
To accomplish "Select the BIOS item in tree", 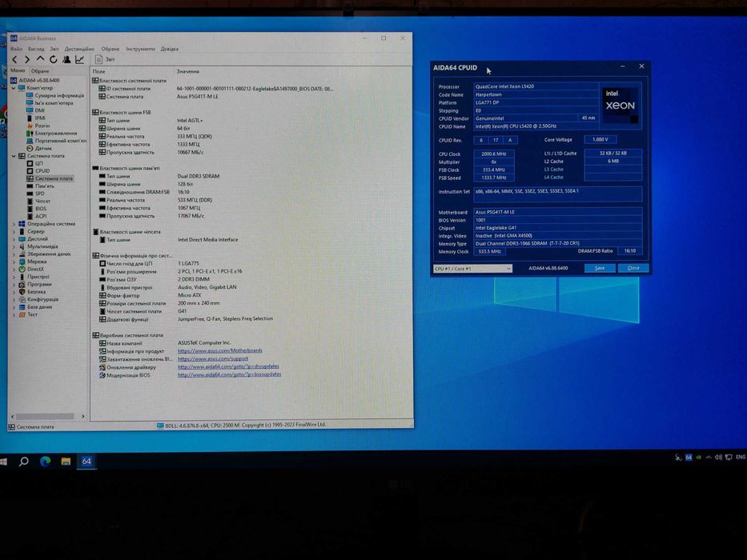I will pos(37,209).
